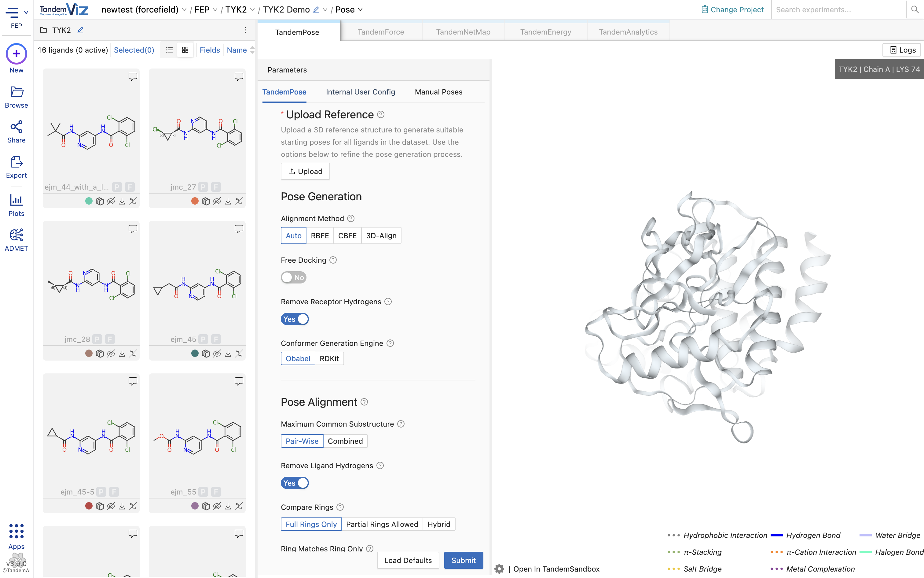Toggle visibility of ejm_44 ligand
Screen dimensions: 924x578
(111, 202)
